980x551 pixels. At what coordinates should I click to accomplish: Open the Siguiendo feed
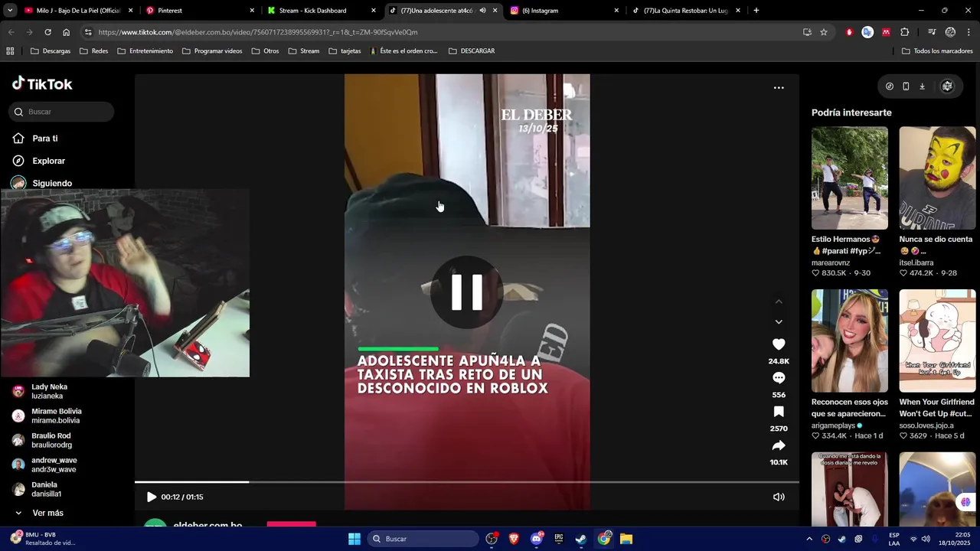click(52, 183)
